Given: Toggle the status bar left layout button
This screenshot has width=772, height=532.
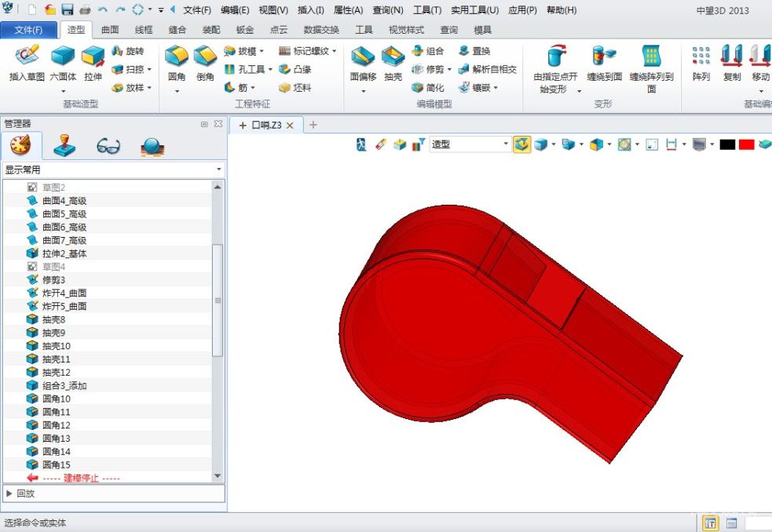Looking at the screenshot, I should tap(710, 523).
